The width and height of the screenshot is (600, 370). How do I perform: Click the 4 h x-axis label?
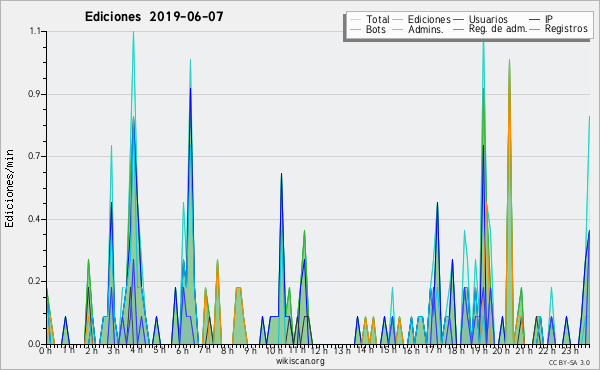136,350
